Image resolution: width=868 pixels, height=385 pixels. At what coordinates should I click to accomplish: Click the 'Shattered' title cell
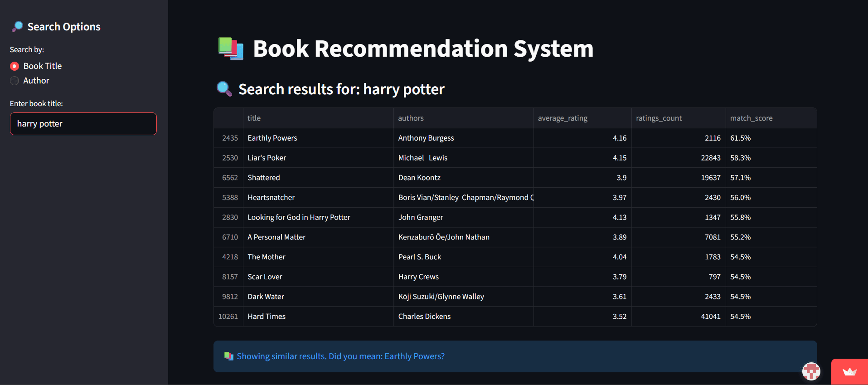(318, 178)
